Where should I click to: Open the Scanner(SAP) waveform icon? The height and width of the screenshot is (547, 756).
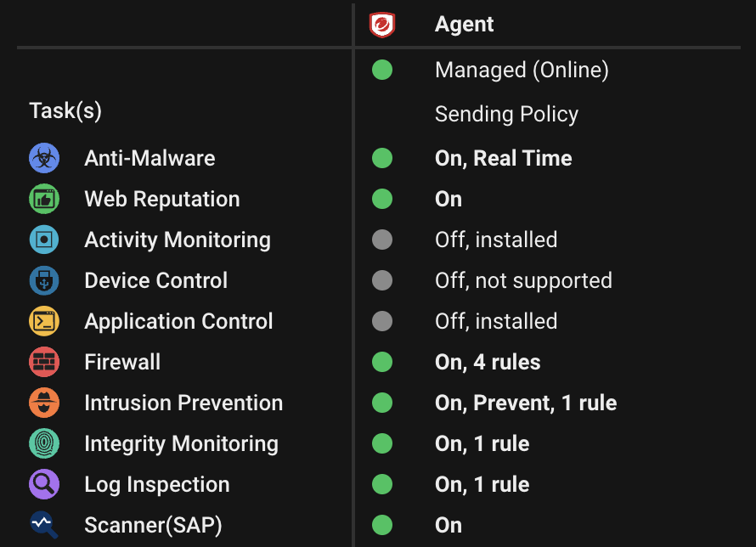44,525
